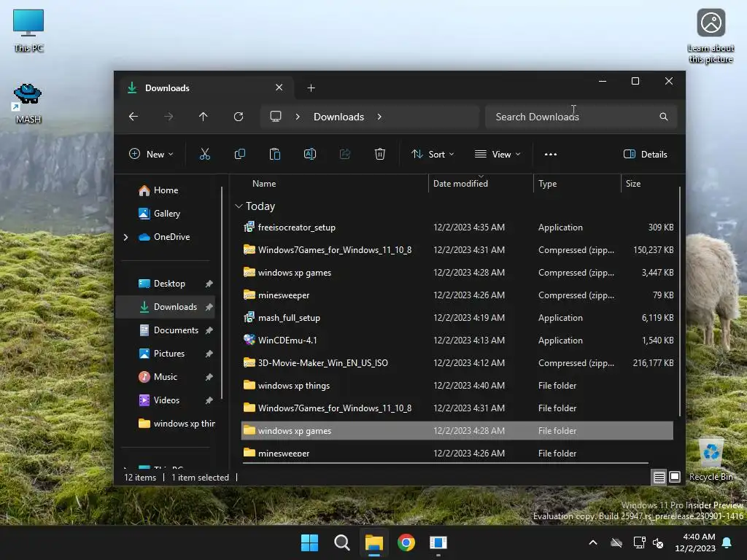Screen dimensions: 747x560
Task: Navigate up one folder level
Action: coord(204,117)
